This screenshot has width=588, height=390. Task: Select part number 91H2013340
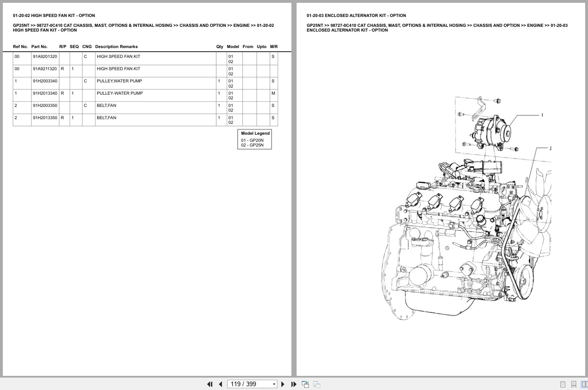pyautogui.click(x=45, y=93)
